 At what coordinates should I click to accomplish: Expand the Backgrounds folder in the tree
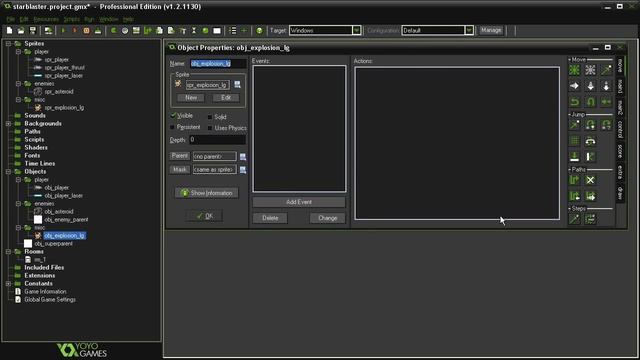tap(8, 123)
